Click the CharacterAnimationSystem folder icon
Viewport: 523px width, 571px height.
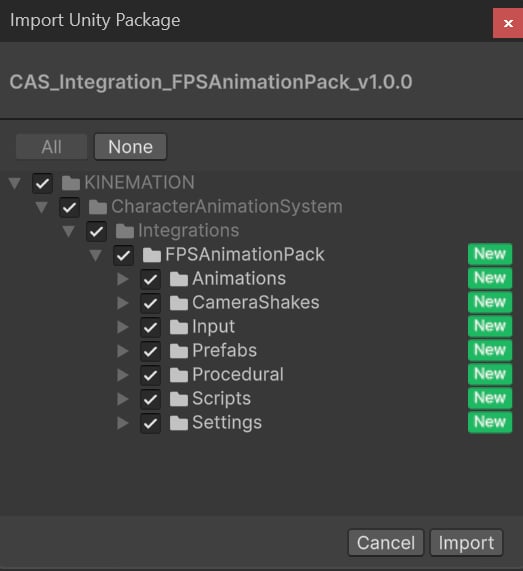(x=98, y=207)
